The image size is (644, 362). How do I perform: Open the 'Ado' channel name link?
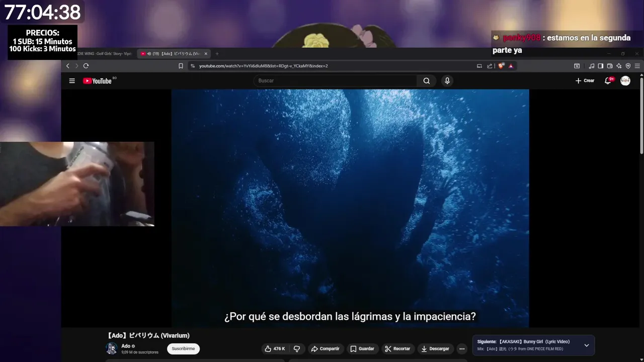126,346
